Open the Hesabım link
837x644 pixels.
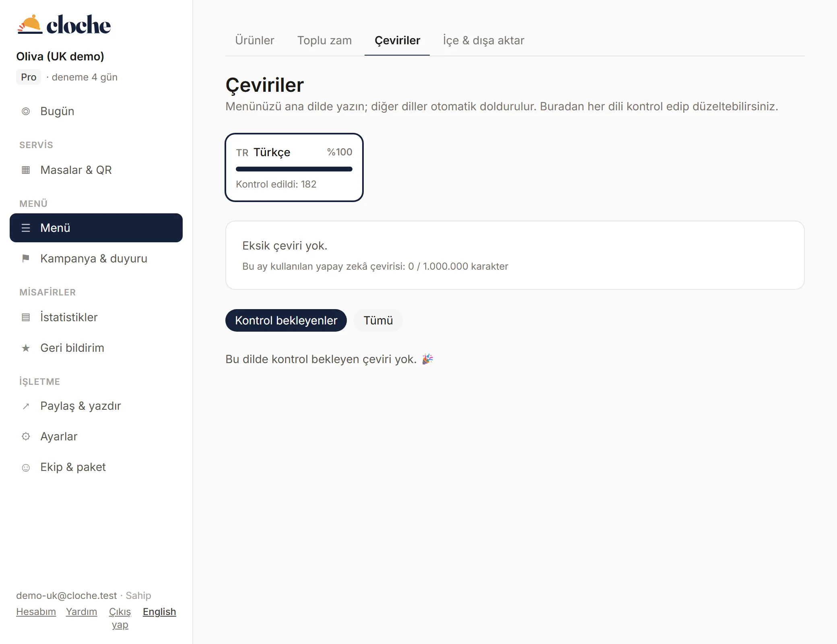36,612
